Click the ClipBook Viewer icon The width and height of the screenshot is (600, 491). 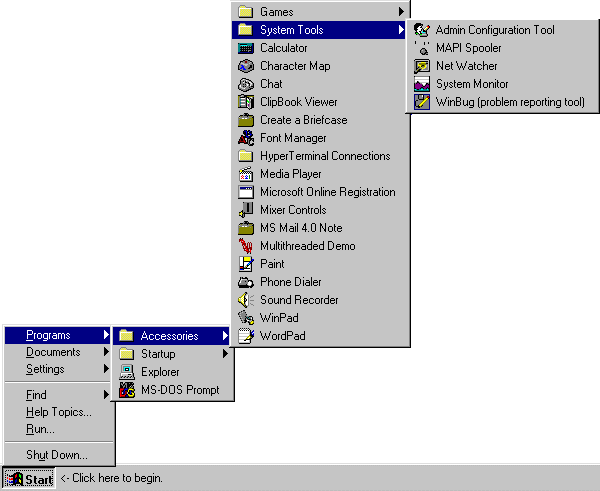click(246, 102)
